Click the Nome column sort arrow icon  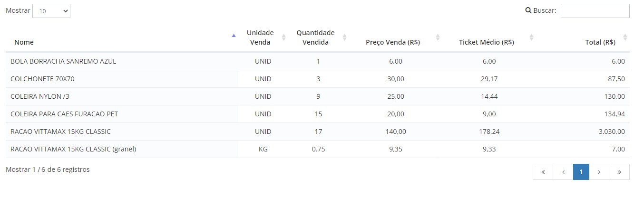pyautogui.click(x=234, y=36)
